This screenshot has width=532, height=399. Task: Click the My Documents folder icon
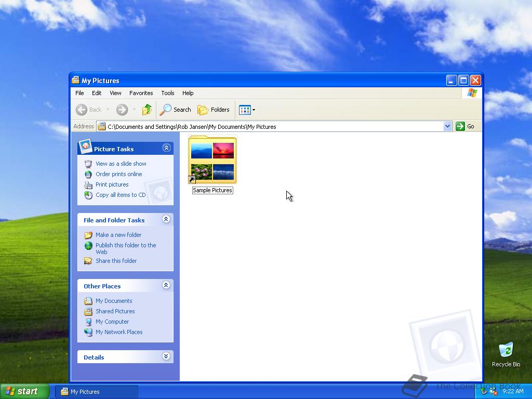pyautogui.click(x=88, y=301)
